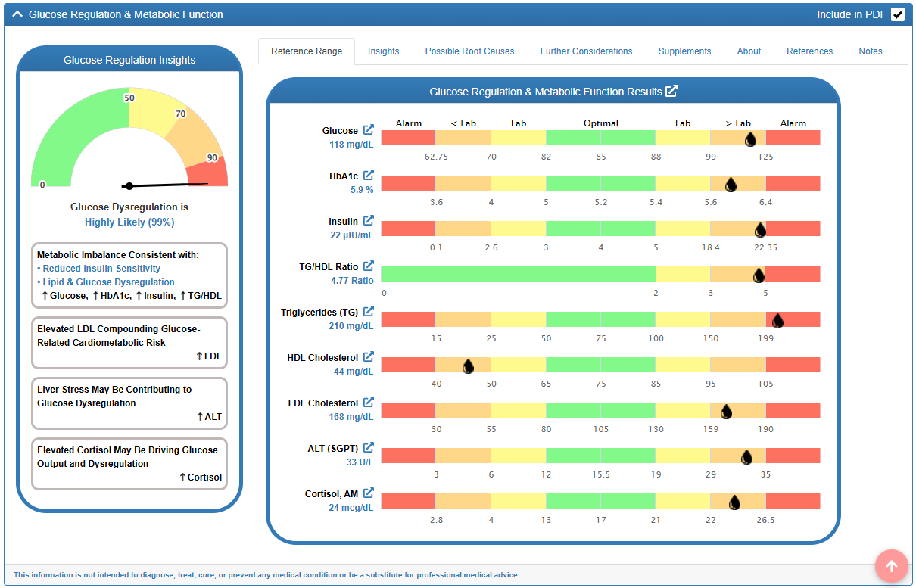This screenshot has height=588, width=916.
Task: Click the green Optimal segment of Glucose bar
Action: coord(600,138)
